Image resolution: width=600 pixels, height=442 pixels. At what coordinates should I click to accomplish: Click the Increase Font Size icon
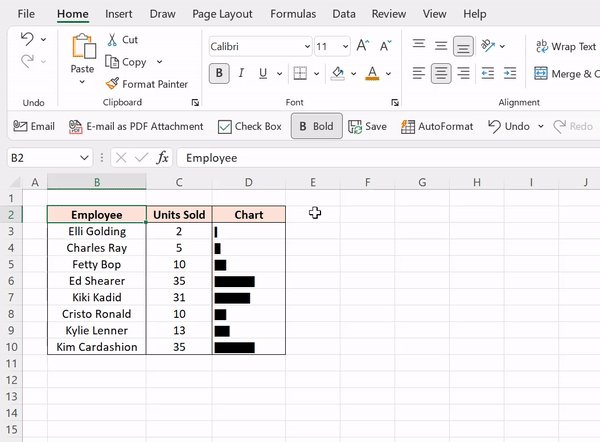point(362,46)
